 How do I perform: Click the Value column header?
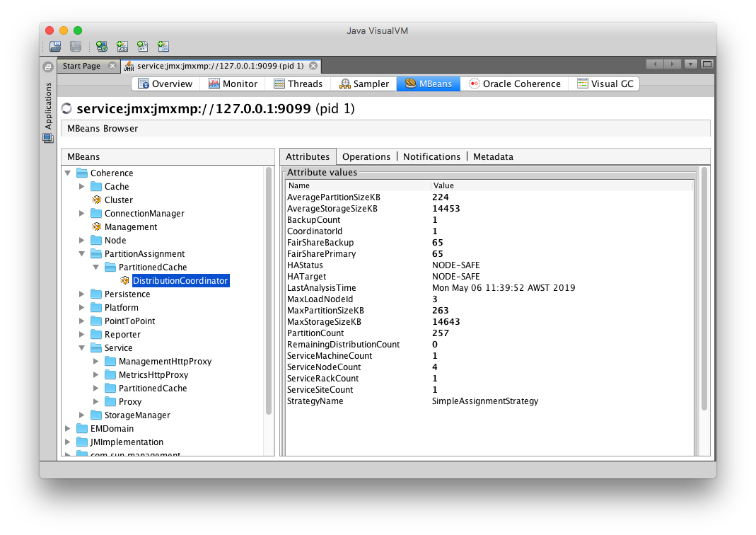(x=562, y=185)
